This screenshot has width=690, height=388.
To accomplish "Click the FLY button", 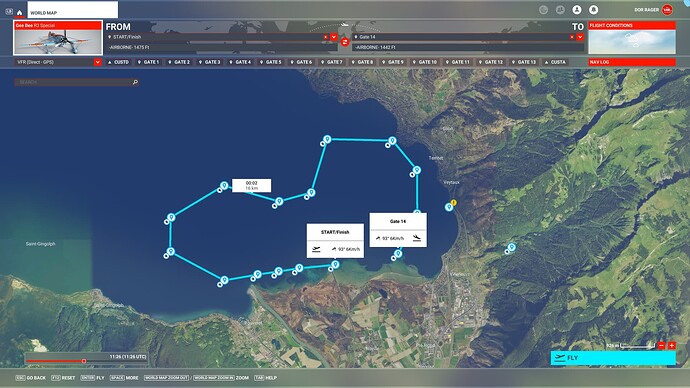I will [x=613, y=358].
